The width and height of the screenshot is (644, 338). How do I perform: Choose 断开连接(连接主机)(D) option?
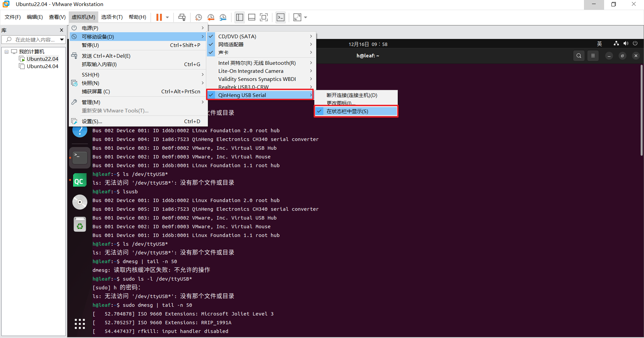pyautogui.click(x=356, y=95)
